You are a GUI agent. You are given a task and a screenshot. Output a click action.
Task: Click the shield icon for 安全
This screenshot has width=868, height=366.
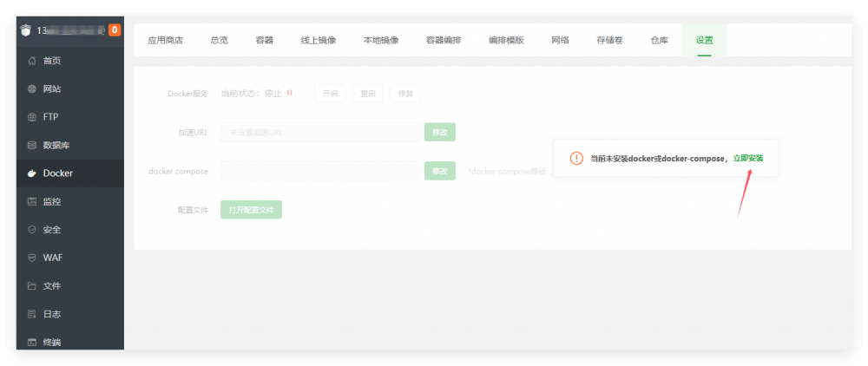[x=32, y=230]
